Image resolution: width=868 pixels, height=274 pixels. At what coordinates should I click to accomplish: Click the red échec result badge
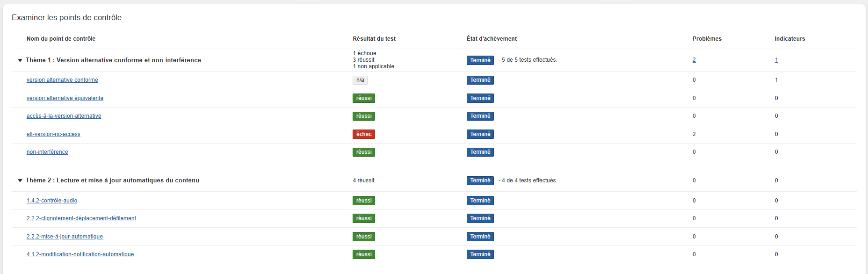(x=363, y=134)
